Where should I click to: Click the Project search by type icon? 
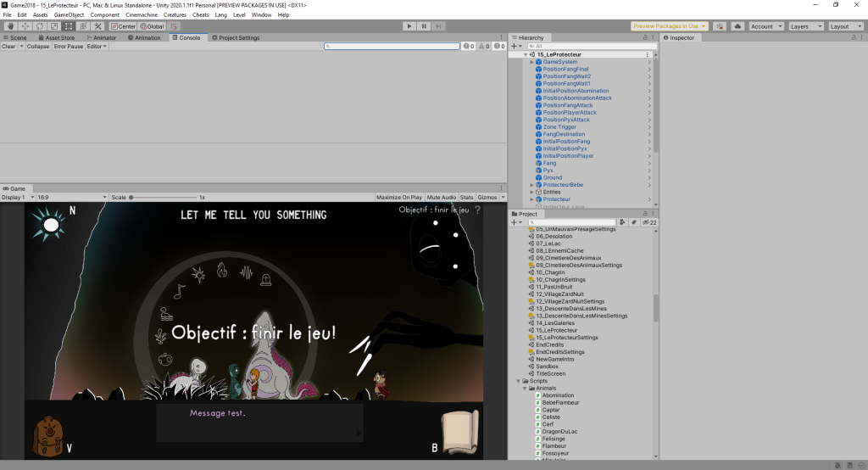(622, 222)
